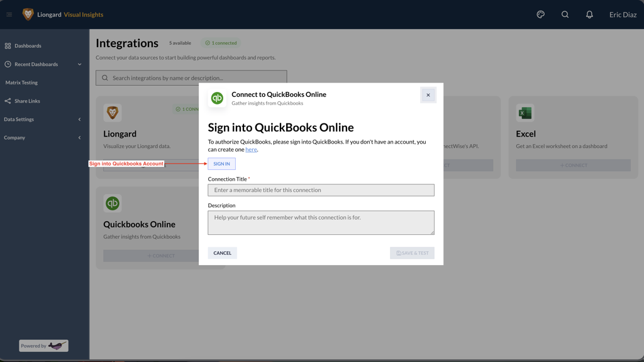Click the Dashboards grid icon
This screenshot has width=644, height=362.
click(8, 46)
